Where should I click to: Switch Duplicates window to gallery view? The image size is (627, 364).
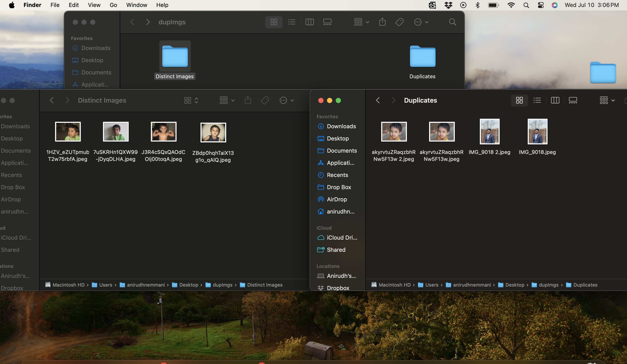coord(573,100)
